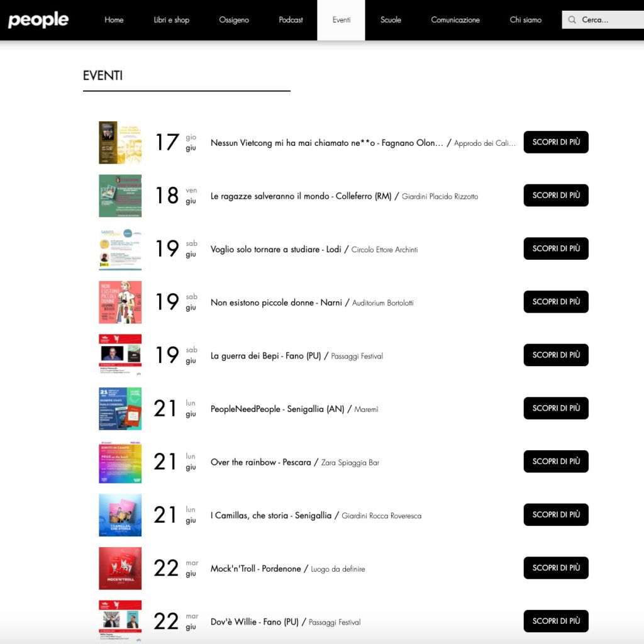Image resolution: width=644 pixels, height=644 pixels.
Task: Open the Chi siamo page
Action: pyautogui.click(x=525, y=19)
